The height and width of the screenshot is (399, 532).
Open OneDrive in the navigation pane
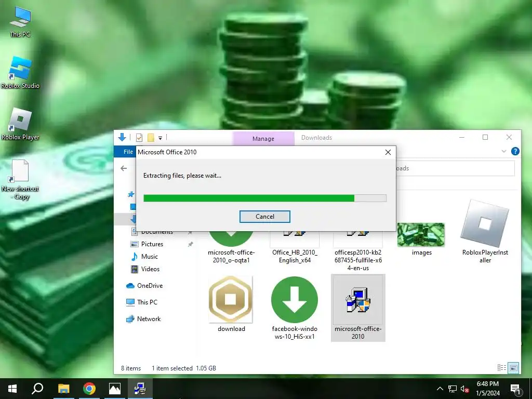click(x=150, y=286)
